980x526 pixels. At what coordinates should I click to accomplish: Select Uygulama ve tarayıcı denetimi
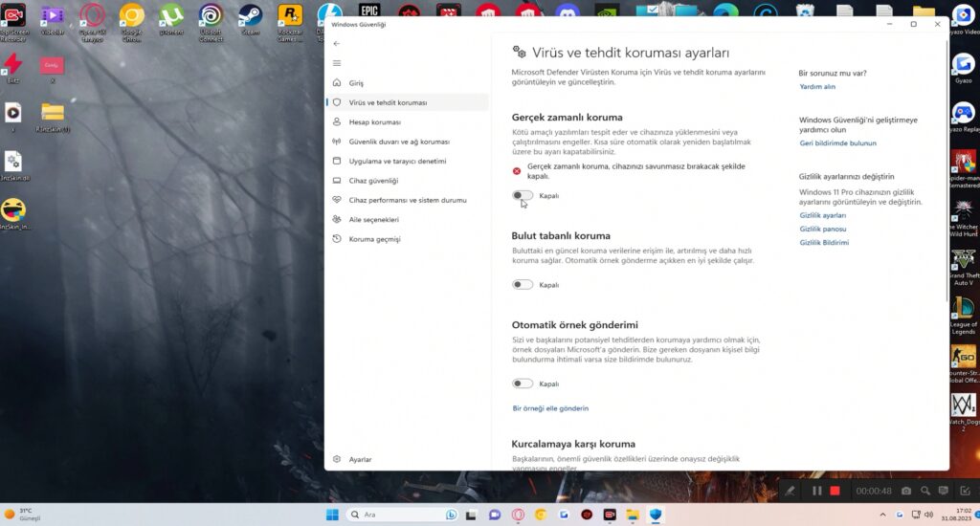406,161
